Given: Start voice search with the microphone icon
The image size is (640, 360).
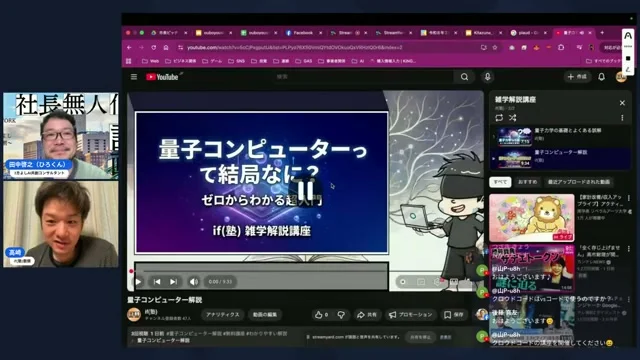Looking at the screenshot, I should coord(487,77).
